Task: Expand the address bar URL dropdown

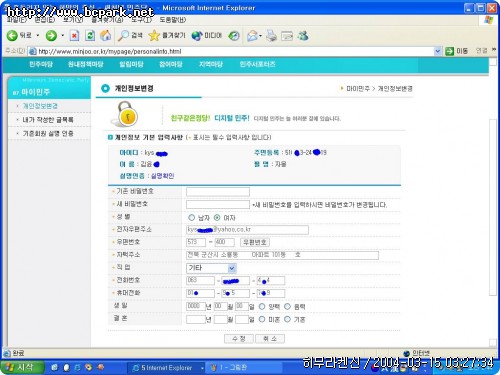Action: pos(438,51)
